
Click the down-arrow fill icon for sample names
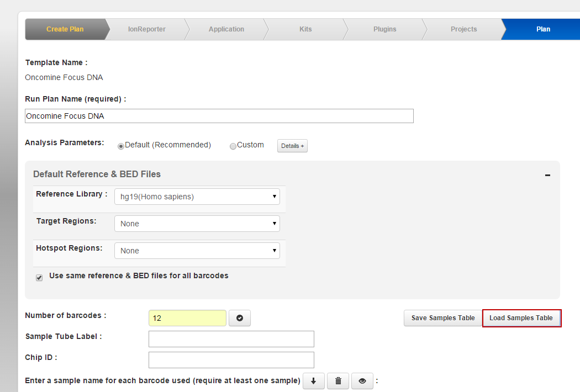click(x=314, y=381)
